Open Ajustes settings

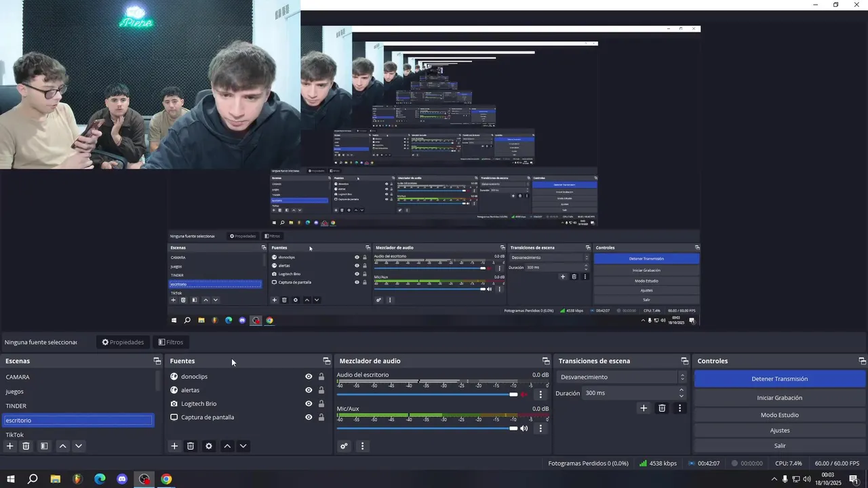pyautogui.click(x=780, y=430)
